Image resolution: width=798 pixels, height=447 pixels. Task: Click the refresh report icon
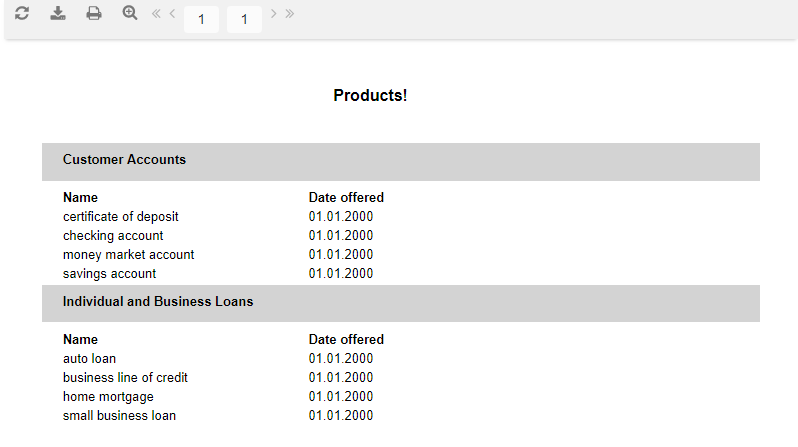(22, 13)
